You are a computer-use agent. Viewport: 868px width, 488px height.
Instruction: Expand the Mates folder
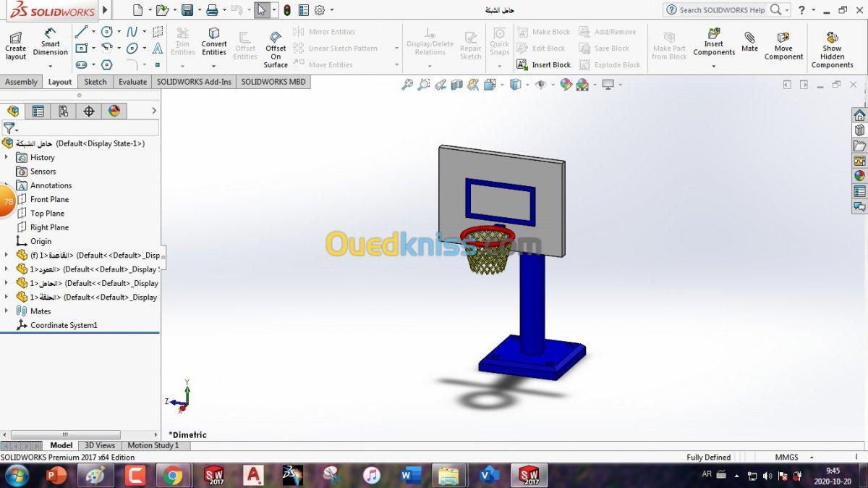[7, 311]
